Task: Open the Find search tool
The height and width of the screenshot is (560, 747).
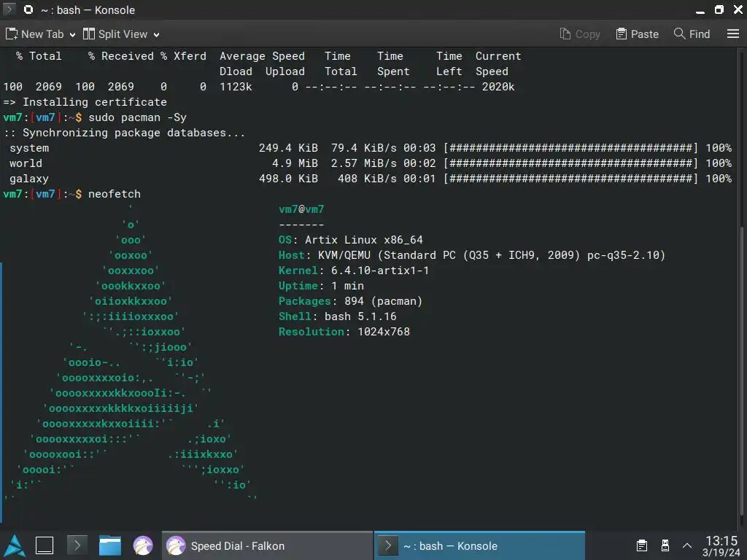Action: coord(692,34)
